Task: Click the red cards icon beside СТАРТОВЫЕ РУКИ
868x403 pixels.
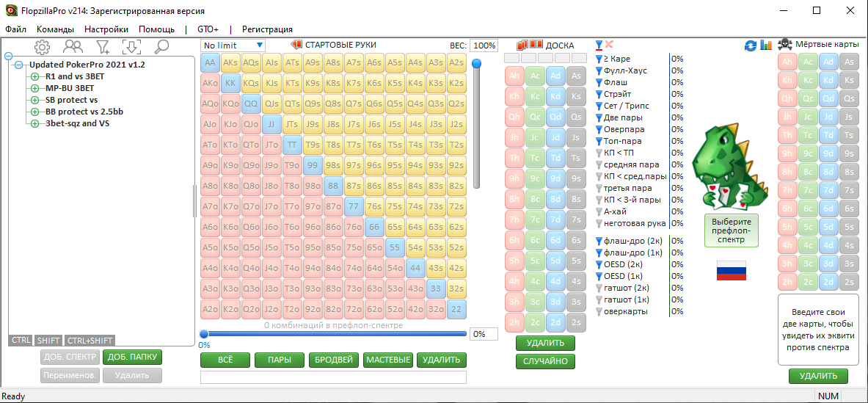Action: [297, 45]
